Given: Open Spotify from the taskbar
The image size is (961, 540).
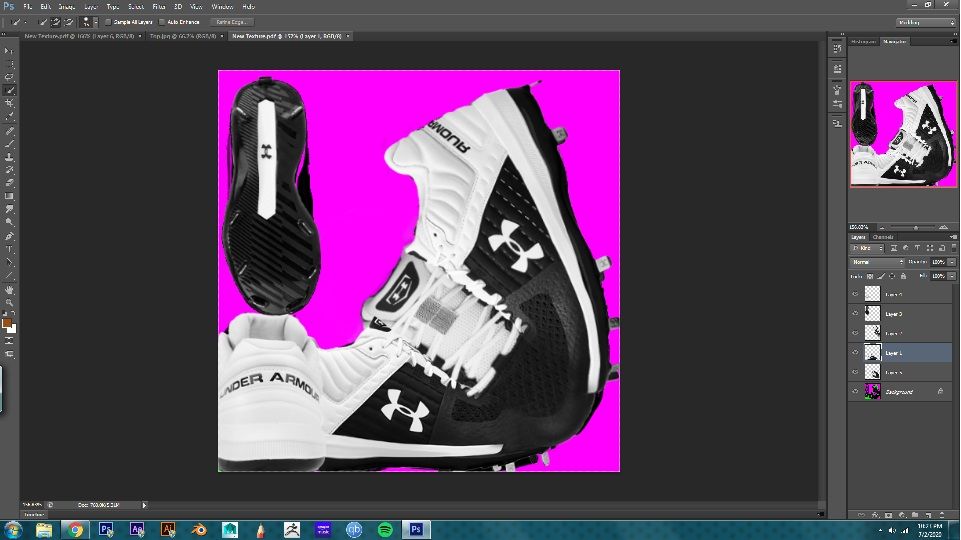Looking at the screenshot, I should pos(385,529).
